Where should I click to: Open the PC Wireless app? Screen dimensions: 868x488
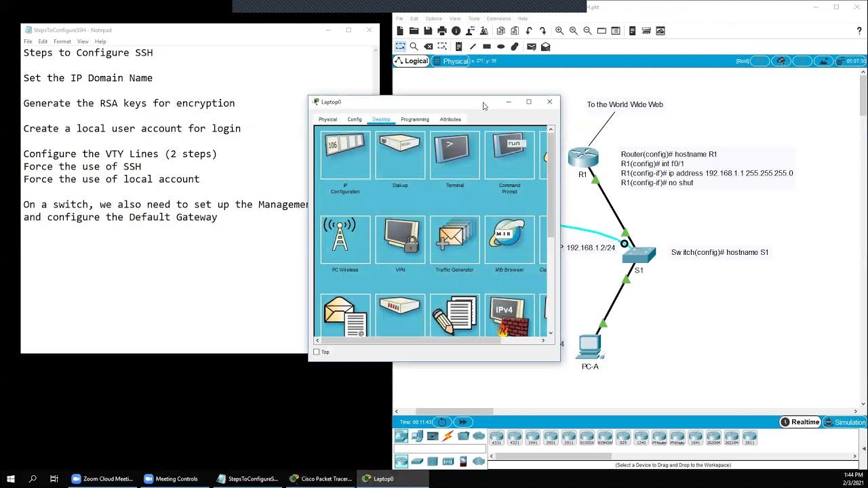click(x=345, y=239)
